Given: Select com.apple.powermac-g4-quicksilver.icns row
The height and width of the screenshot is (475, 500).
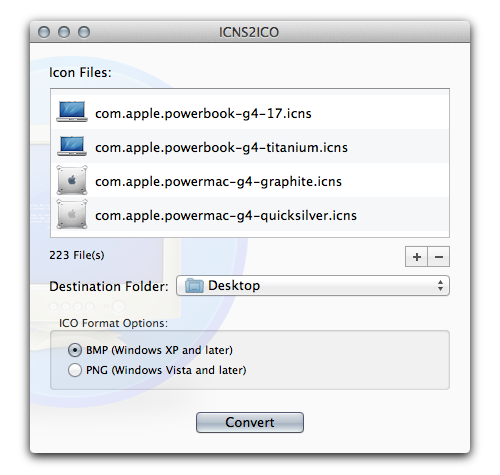Looking at the screenshot, I should pos(250,214).
